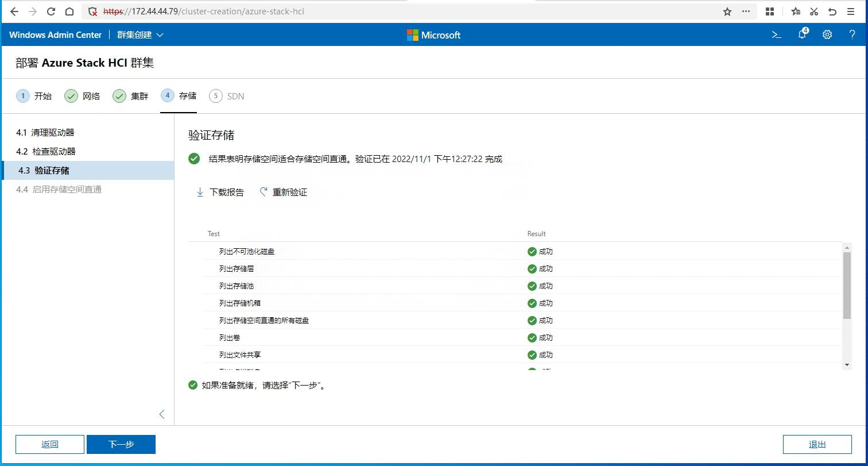Go back with the browser back arrow
868x466 pixels.
14,11
